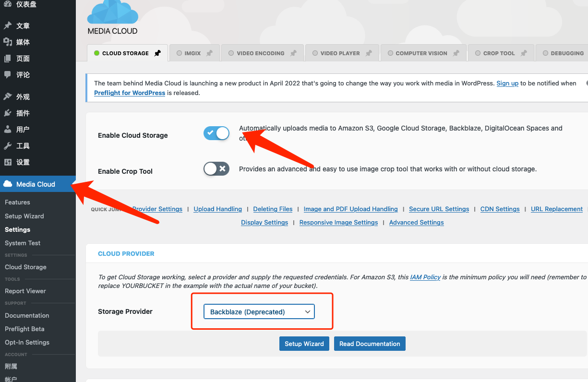This screenshot has height=382, width=588.
Task: Turn on the Enable Crop Tool toggle
Action: tap(216, 169)
